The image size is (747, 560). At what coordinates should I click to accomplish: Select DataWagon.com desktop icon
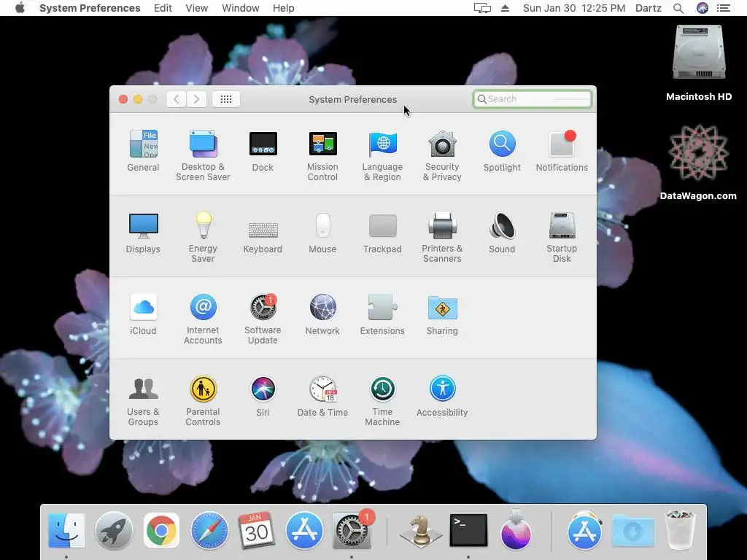click(698, 162)
